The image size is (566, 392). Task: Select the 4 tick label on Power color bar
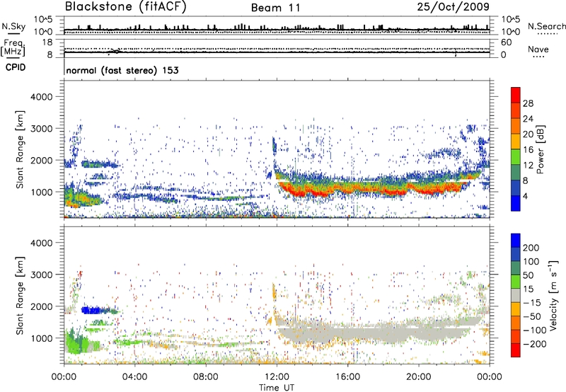(x=525, y=196)
